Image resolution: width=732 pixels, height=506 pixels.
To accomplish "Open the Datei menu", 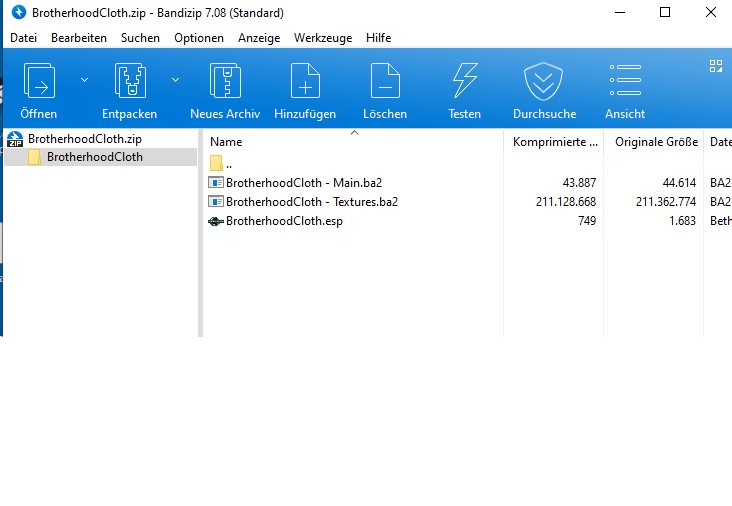I will pyautogui.click(x=23, y=37).
